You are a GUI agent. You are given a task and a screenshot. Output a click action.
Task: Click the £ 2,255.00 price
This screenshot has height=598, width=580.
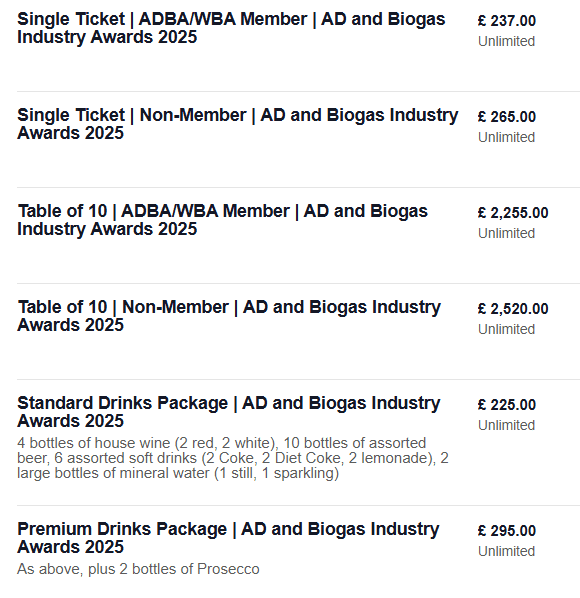(513, 213)
